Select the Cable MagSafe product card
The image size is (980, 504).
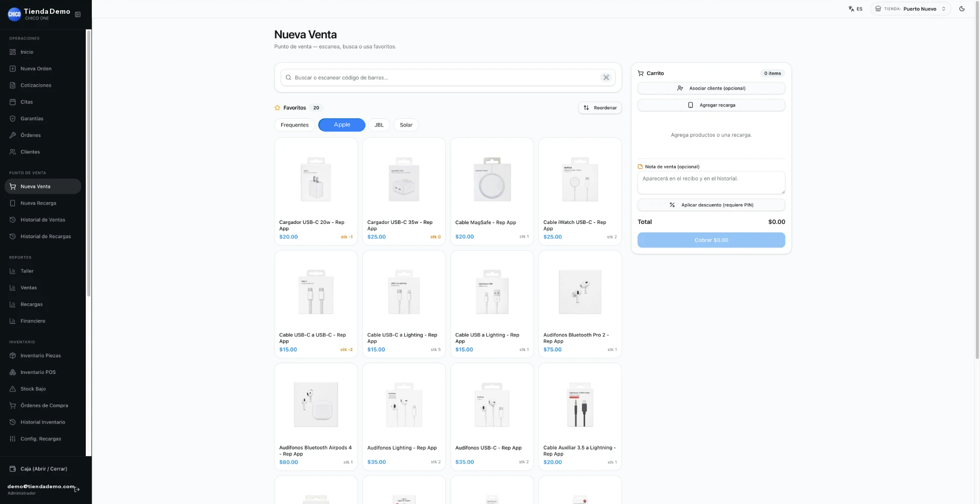[492, 191]
